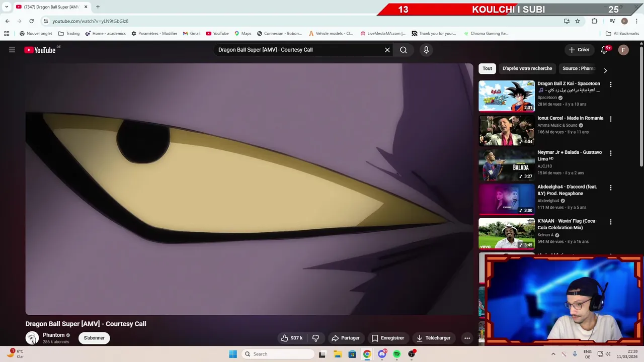Open the Trading bookmarks folder
The image size is (644, 362).
tap(69, 34)
